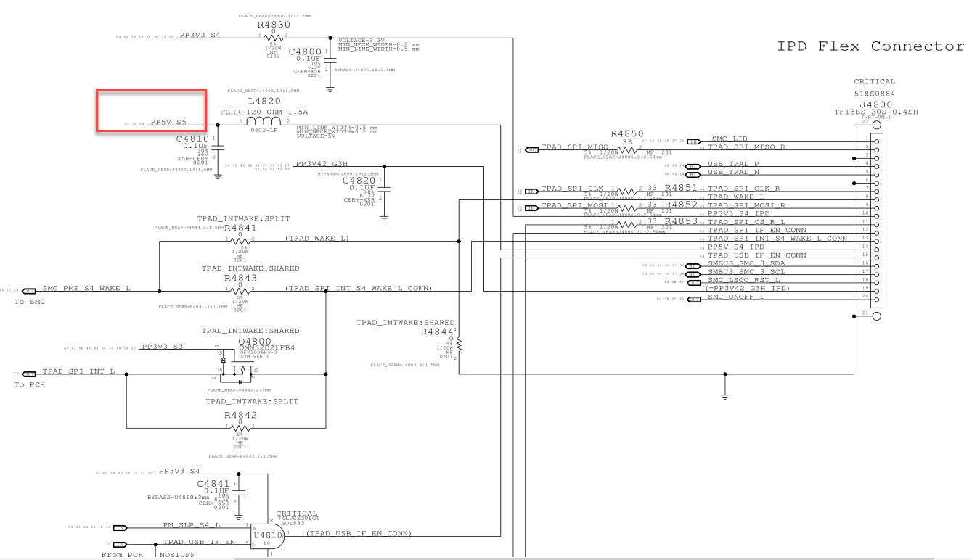Screen dimensions: 972x560
Task: Click the C4800 capacitor label
Action: pyautogui.click(x=306, y=52)
